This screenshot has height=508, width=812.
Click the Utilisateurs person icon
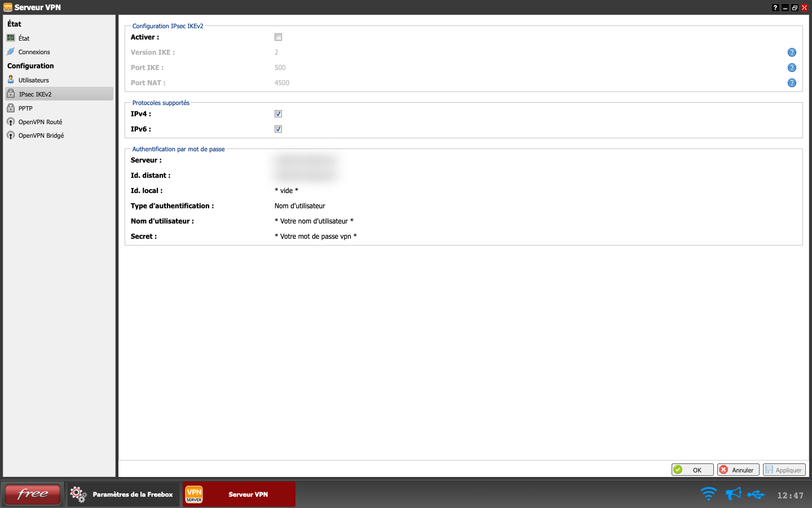pyautogui.click(x=11, y=80)
